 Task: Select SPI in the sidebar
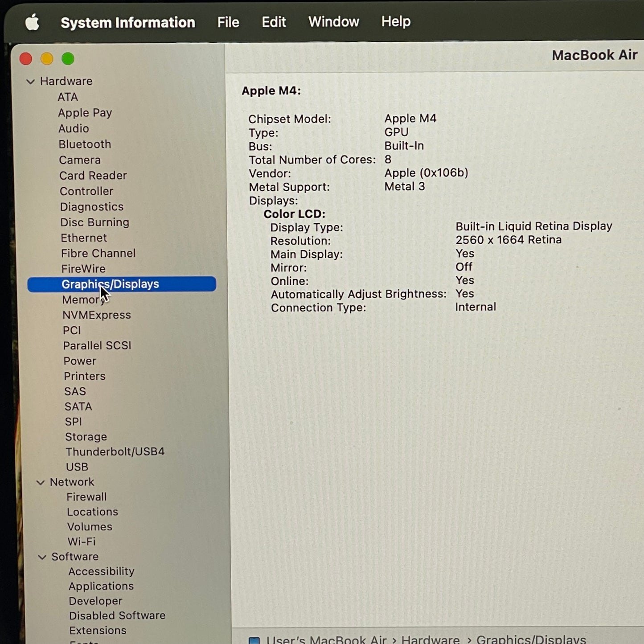(x=74, y=422)
